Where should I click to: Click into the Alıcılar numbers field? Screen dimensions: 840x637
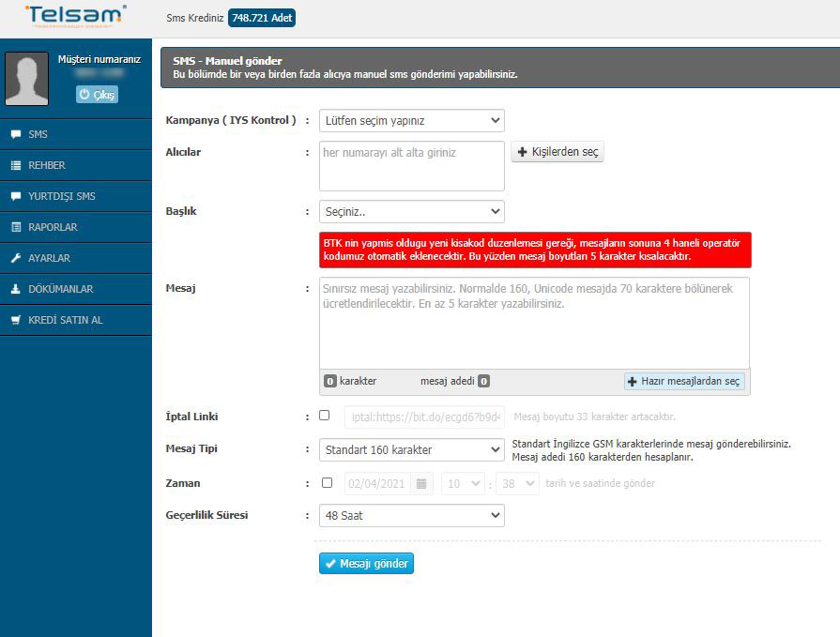click(x=411, y=166)
